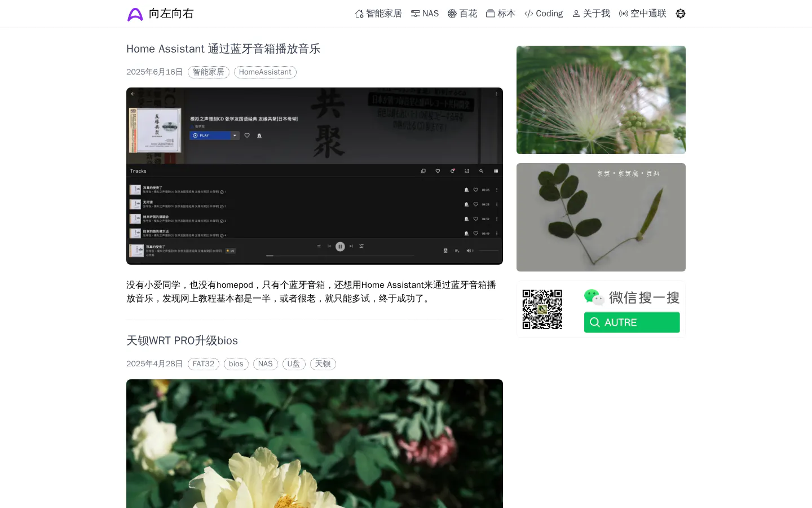
Task: Click the WeChat QR code
Action: [542, 309]
